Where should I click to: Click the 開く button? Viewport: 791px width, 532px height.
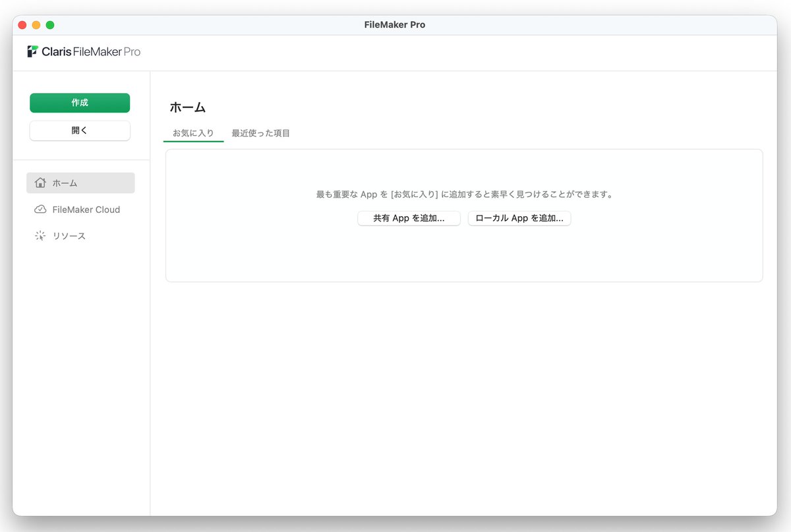79,131
